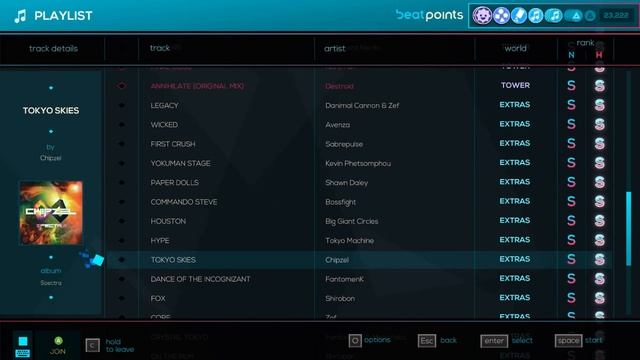Select the ANNIHILATE (ORIGINAL MIX) track
The image size is (640, 360).
point(197,86)
